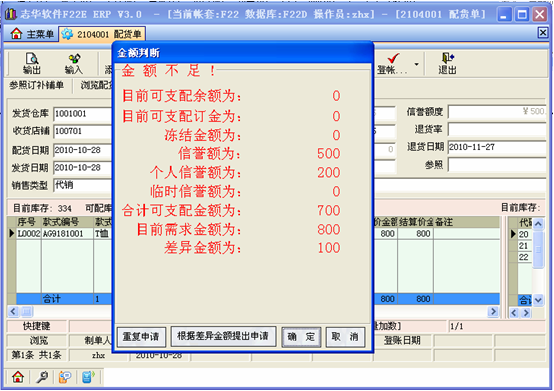Click the blue database icon at bottom
The image size is (554, 391).
[x=88, y=377]
